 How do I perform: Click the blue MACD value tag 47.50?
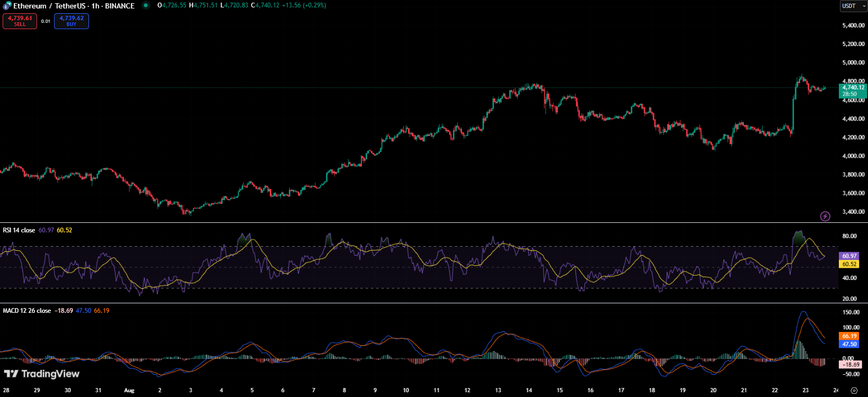pyautogui.click(x=849, y=344)
